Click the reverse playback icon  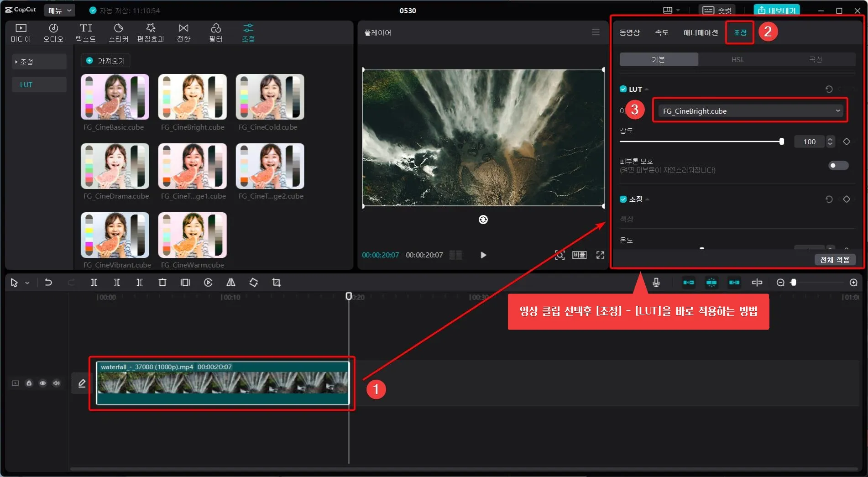pyautogui.click(x=208, y=283)
